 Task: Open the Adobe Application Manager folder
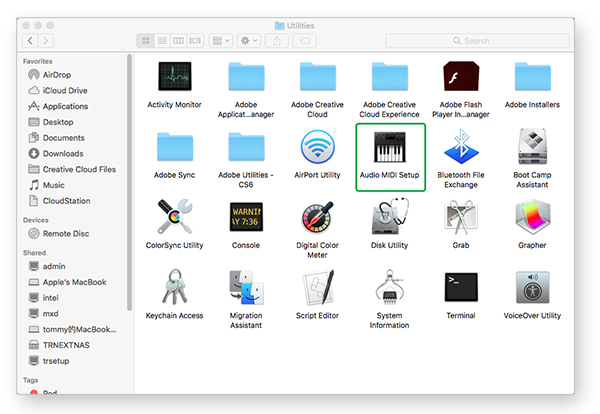click(x=246, y=77)
